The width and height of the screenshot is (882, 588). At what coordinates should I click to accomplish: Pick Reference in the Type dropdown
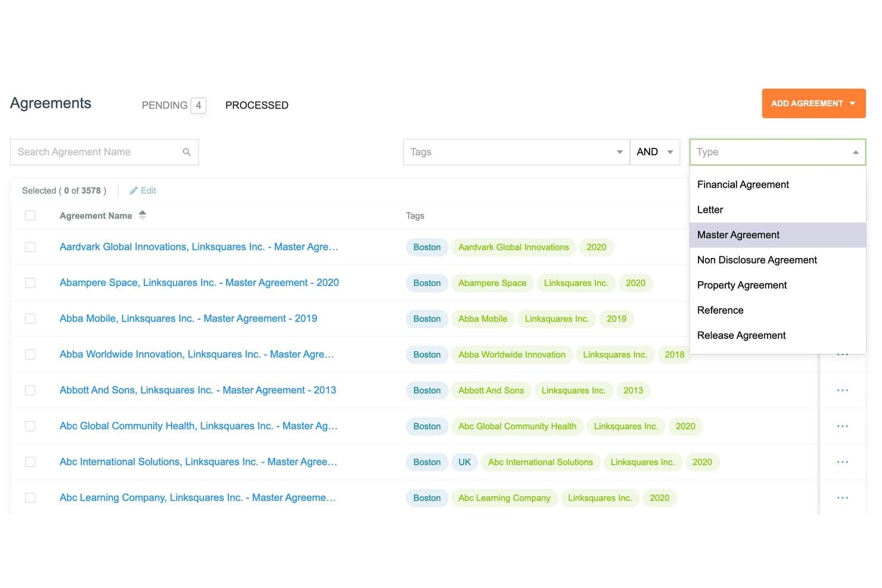[777, 310]
